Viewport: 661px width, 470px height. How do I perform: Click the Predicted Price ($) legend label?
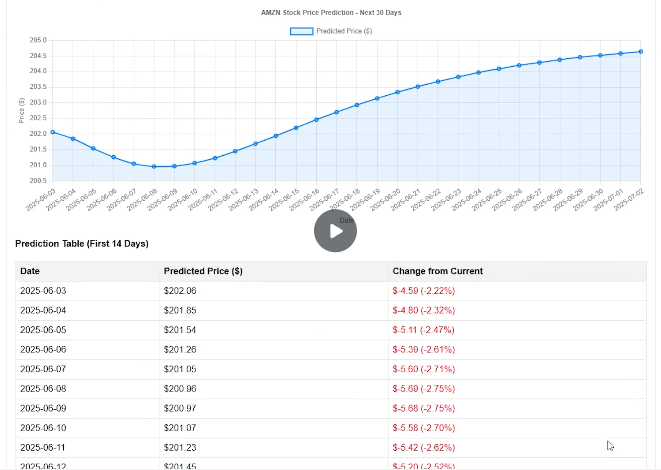[x=344, y=31]
